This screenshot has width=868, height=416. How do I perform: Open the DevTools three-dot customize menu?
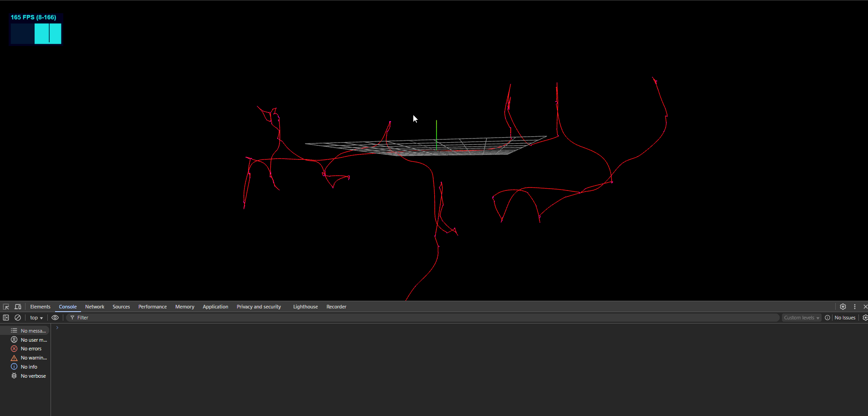855,307
